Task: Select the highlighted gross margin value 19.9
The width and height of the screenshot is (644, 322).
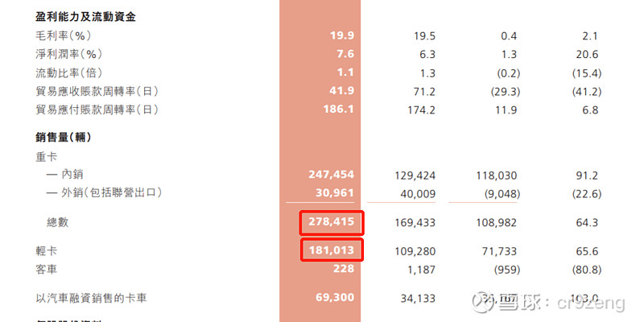Action: [341, 35]
